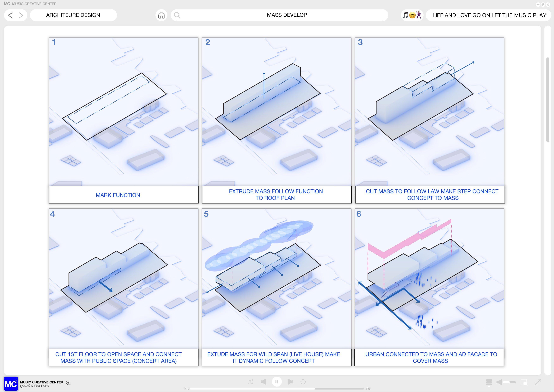Expand player to fullscreen

538,382
